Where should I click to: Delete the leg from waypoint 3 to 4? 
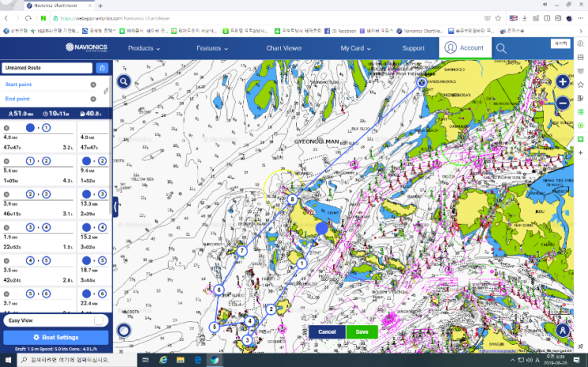(x=6, y=228)
